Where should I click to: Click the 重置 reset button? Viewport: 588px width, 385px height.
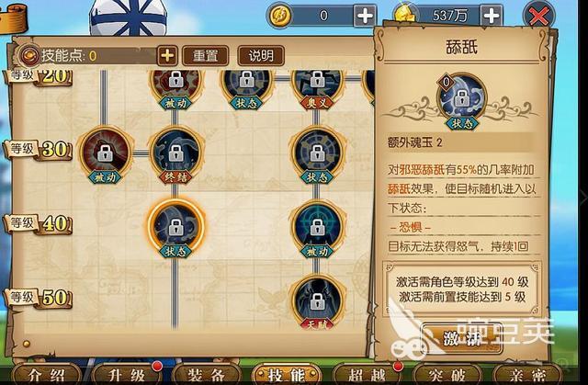point(205,56)
